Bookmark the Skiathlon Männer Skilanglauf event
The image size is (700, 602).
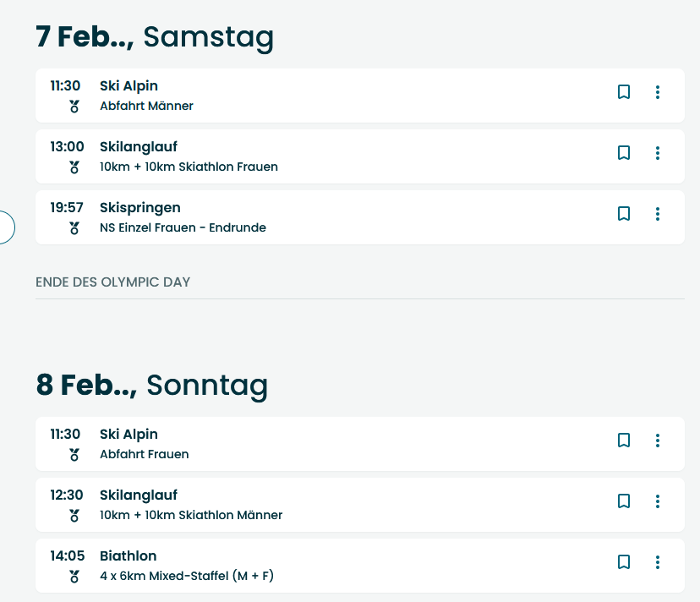(x=624, y=501)
